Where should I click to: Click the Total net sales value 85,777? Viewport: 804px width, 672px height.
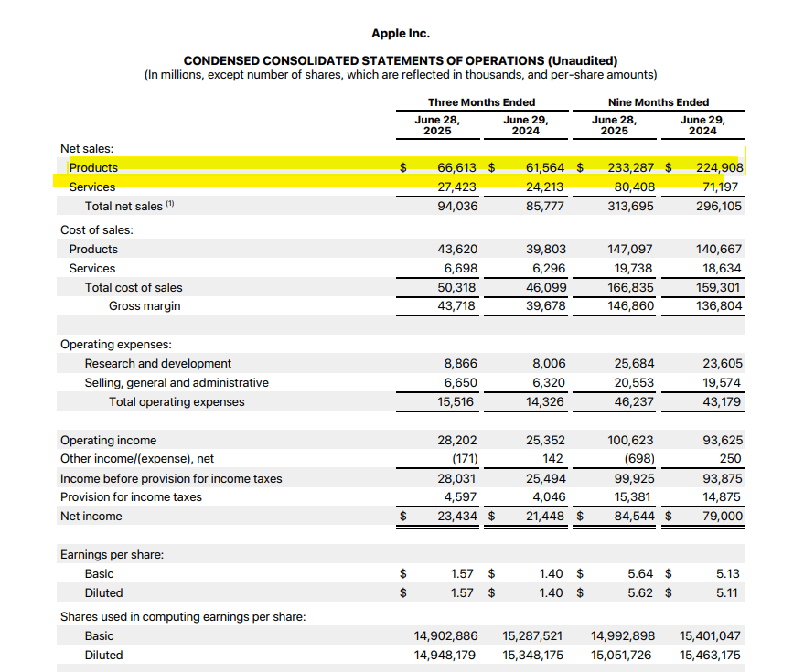click(545, 206)
